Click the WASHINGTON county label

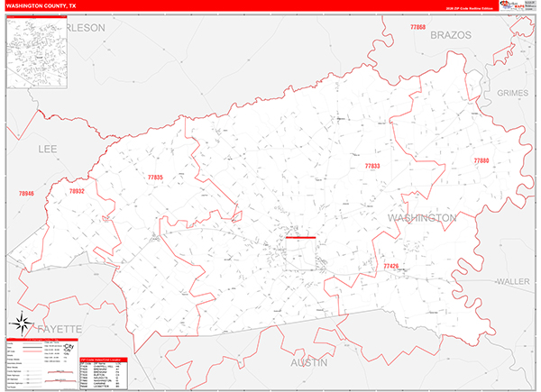pos(422,218)
